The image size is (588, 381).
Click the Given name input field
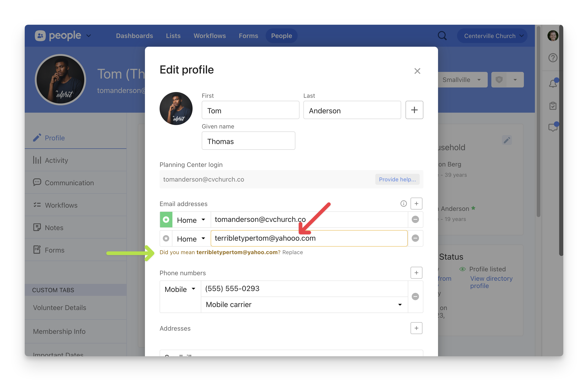point(248,141)
